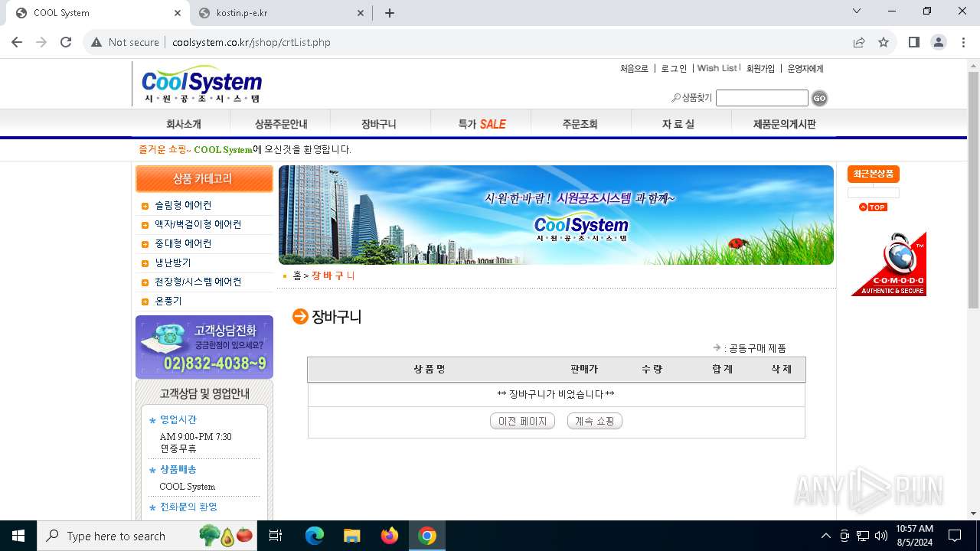Share this page icon
Screen dimensions: 980x551
859,42
